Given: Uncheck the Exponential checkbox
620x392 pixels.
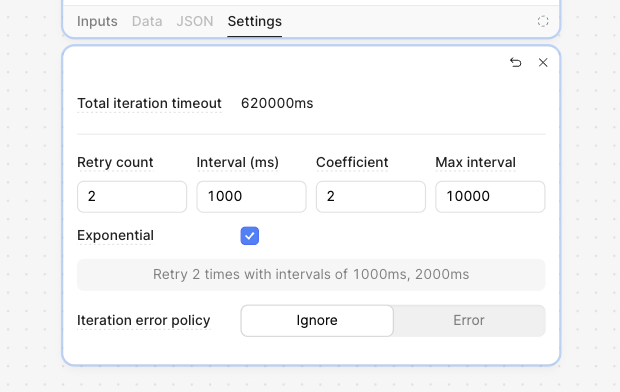Looking at the screenshot, I should pyautogui.click(x=250, y=236).
